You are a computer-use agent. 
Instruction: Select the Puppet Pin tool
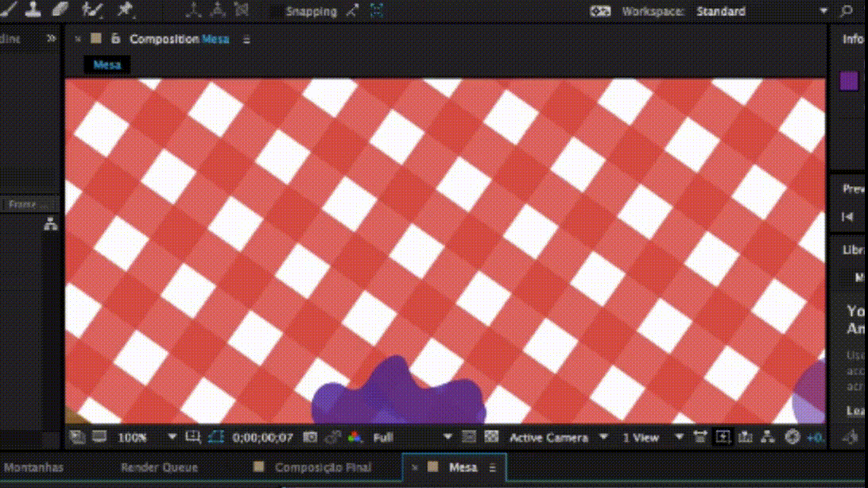(x=124, y=10)
